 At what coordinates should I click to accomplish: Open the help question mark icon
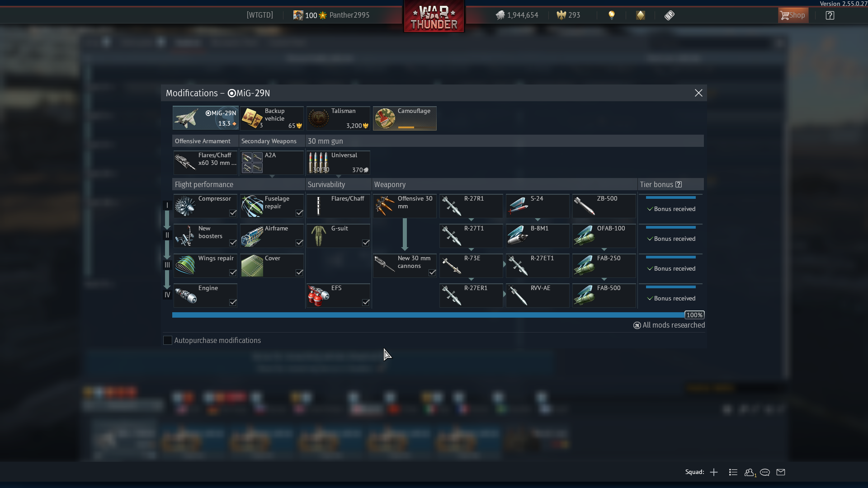click(x=830, y=15)
